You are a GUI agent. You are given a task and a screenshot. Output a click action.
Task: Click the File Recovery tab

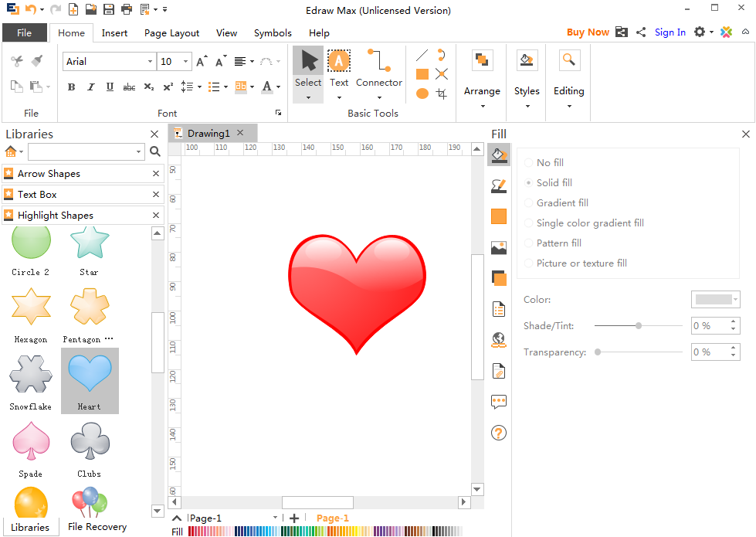tap(97, 526)
